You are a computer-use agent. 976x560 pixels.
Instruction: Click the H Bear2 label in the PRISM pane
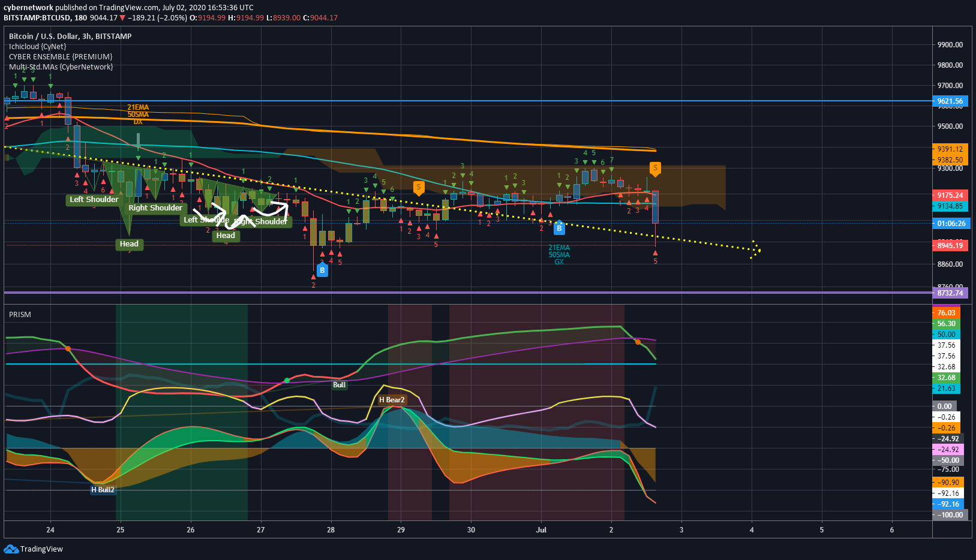[x=392, y=400]
